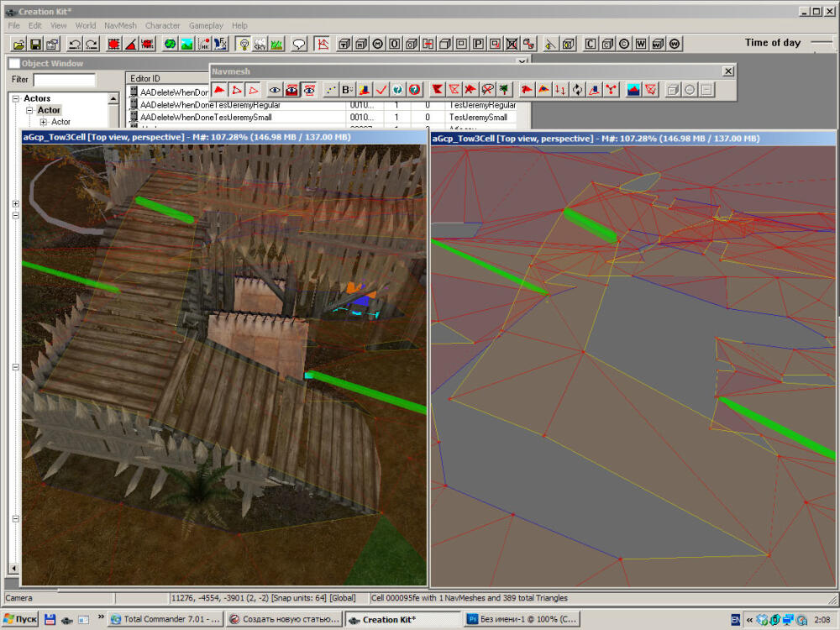840x630 pixels.
Task: Toggle snap to angle icon
Action: [x=130, y=44]
